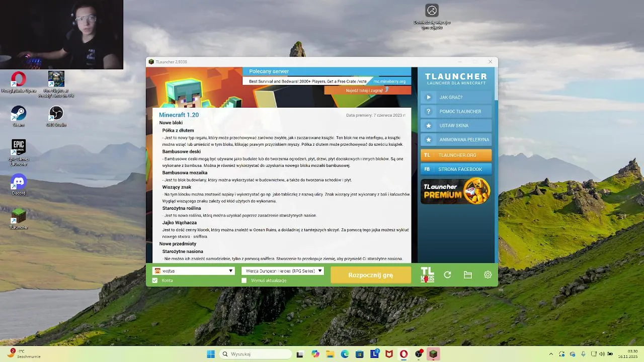Click the play icon beside Jak grać?
Image resolution: width=644 pixels, height=362 pixels.
pos(429,98)
